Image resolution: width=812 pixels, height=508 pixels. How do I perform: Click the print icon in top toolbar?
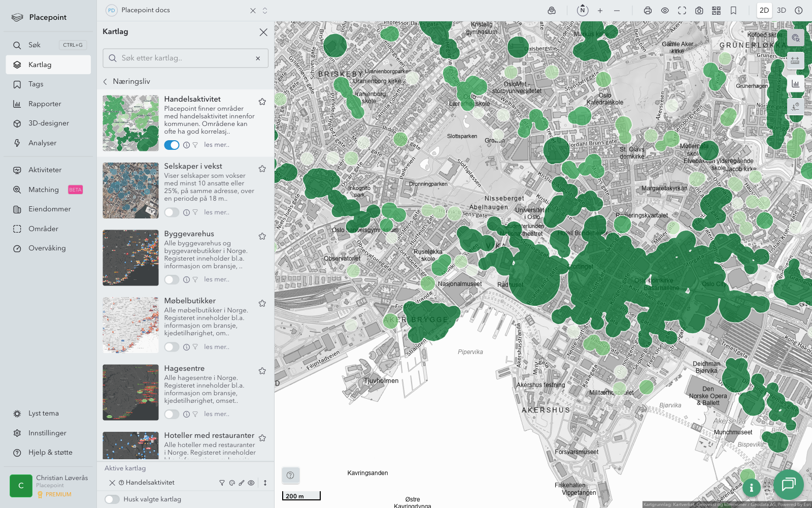pyautogui.click(x=648, y=10)
